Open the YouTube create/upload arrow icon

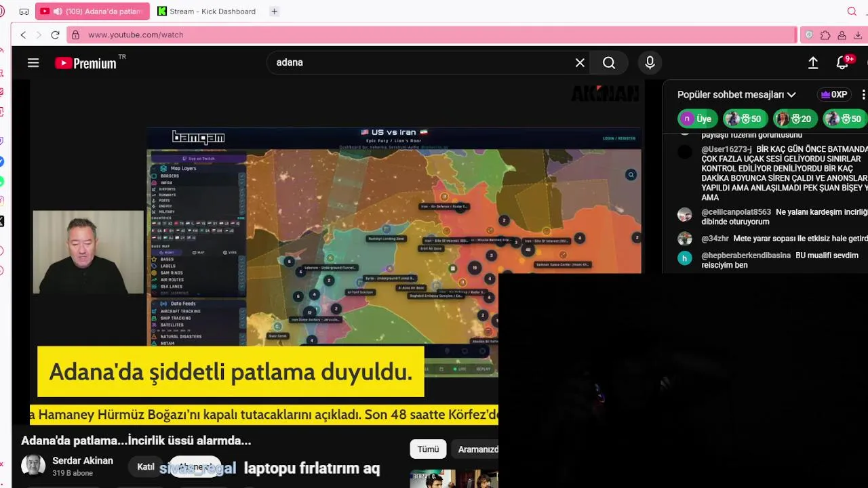[813, 62]
